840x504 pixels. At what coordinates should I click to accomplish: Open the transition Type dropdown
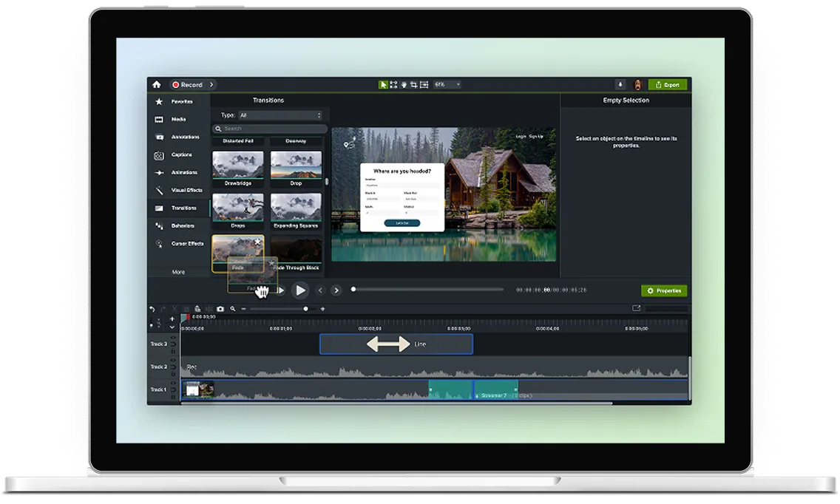tap(281, 115)
